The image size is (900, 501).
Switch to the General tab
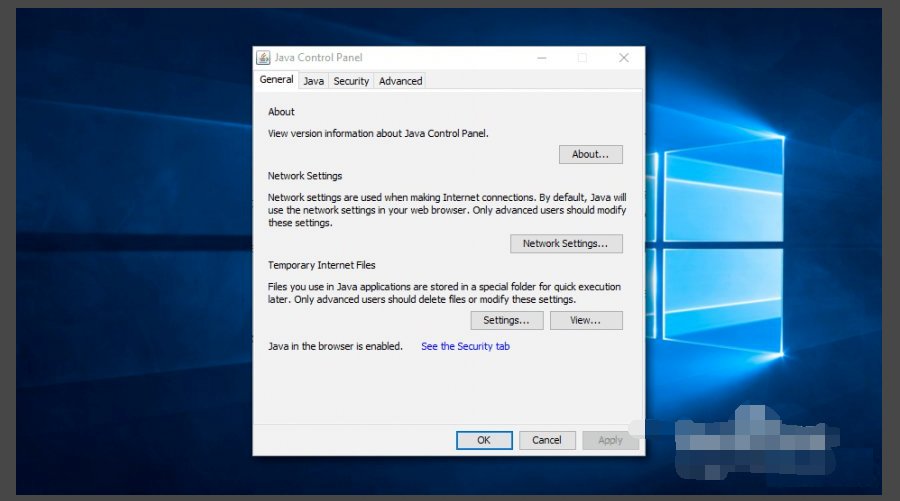click(x=276, y=80)
